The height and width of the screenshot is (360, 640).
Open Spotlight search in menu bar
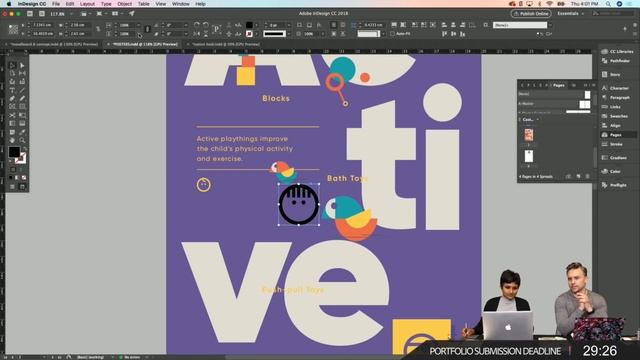tap(608, 4)
